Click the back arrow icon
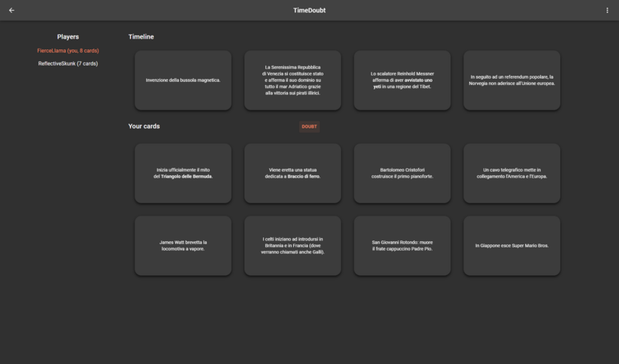 point(12,10)
